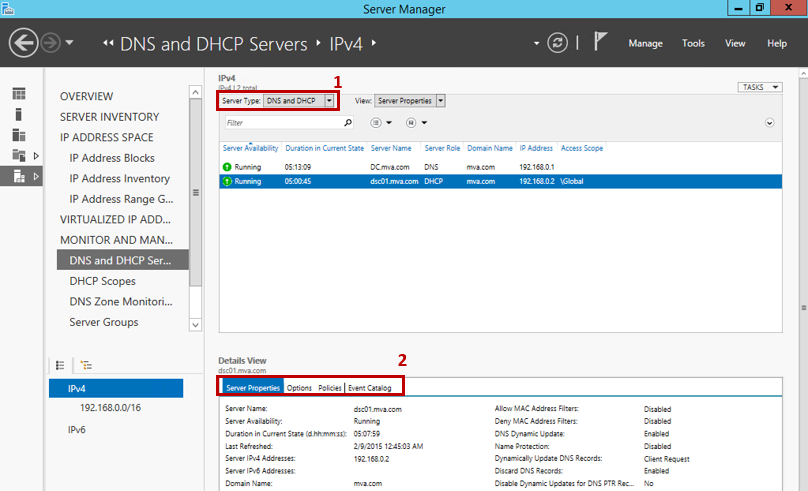Open the All Servers icon in left rail
Image resolution: width=808 pixels, height=491 pixels.
pos(19,135)
